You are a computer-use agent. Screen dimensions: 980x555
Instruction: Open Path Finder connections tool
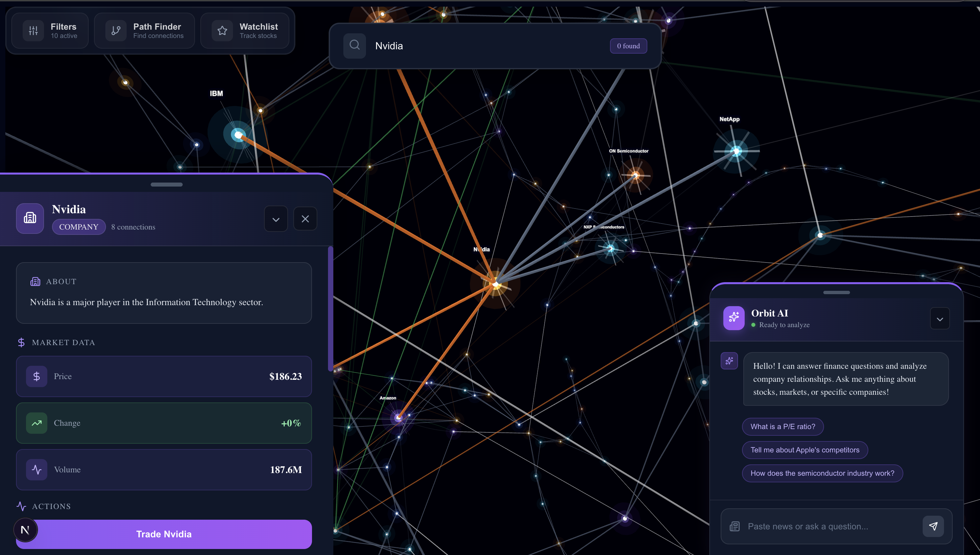tap(145, 31)
